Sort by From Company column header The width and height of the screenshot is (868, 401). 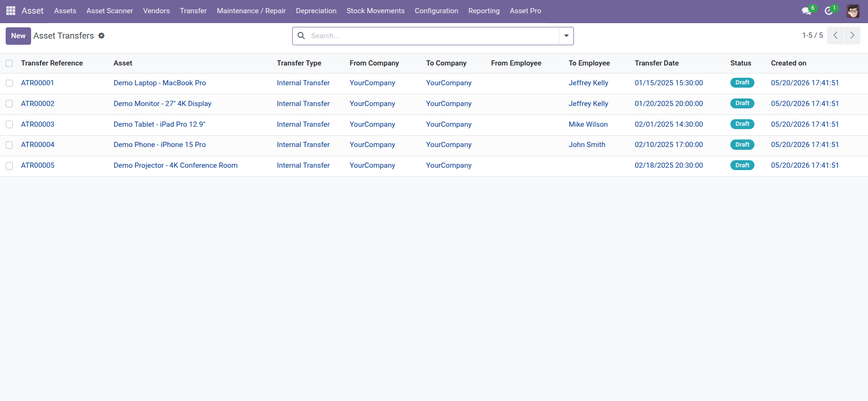click(374, 63)
